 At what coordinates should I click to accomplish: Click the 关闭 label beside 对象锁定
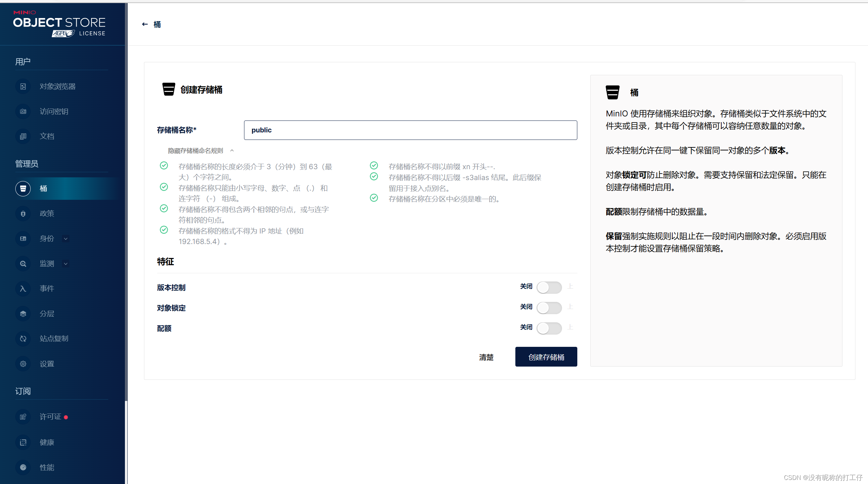click(526, 307)
